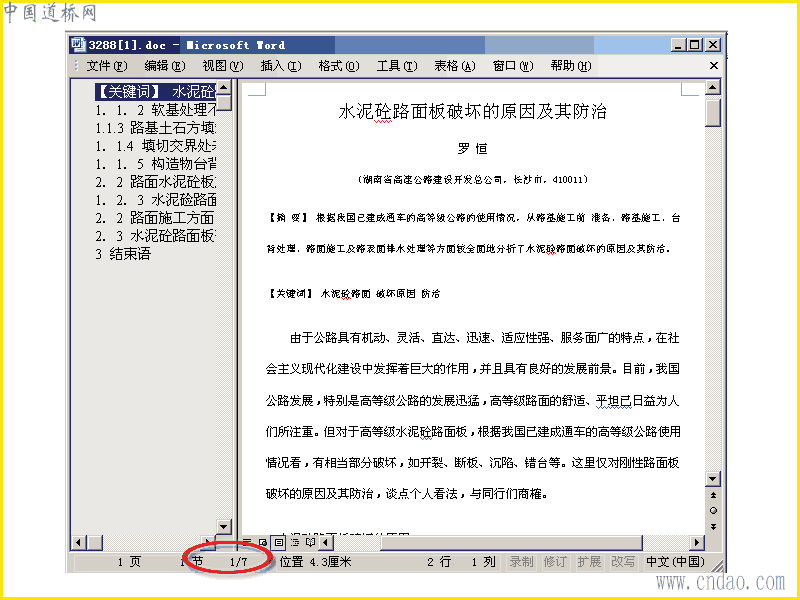Select the Reading Layout view icon
This screenshot has width=800, height=600.
coord(310,541)
